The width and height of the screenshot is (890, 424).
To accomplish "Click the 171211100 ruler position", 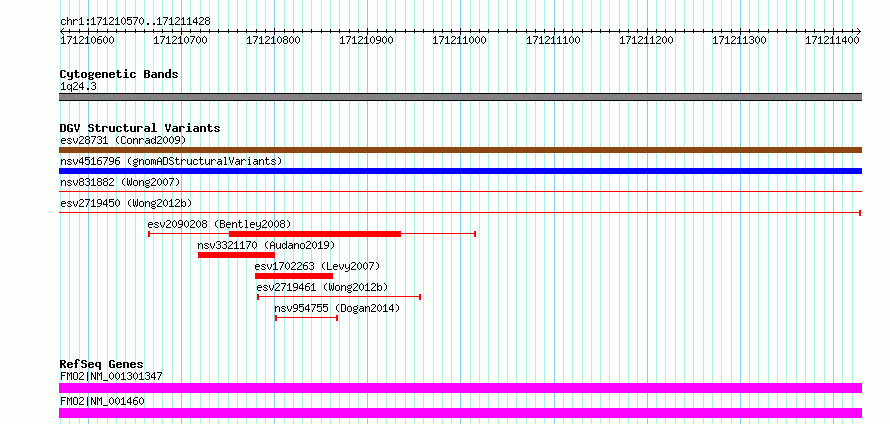I will [553, 40].
